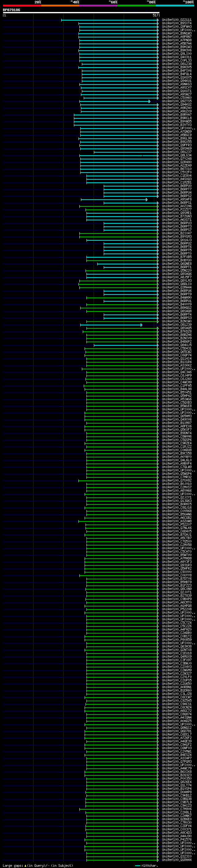Select the UniRef100_C0PL33 label
This screenshot has width=197, height=868.
pos(176,61)
